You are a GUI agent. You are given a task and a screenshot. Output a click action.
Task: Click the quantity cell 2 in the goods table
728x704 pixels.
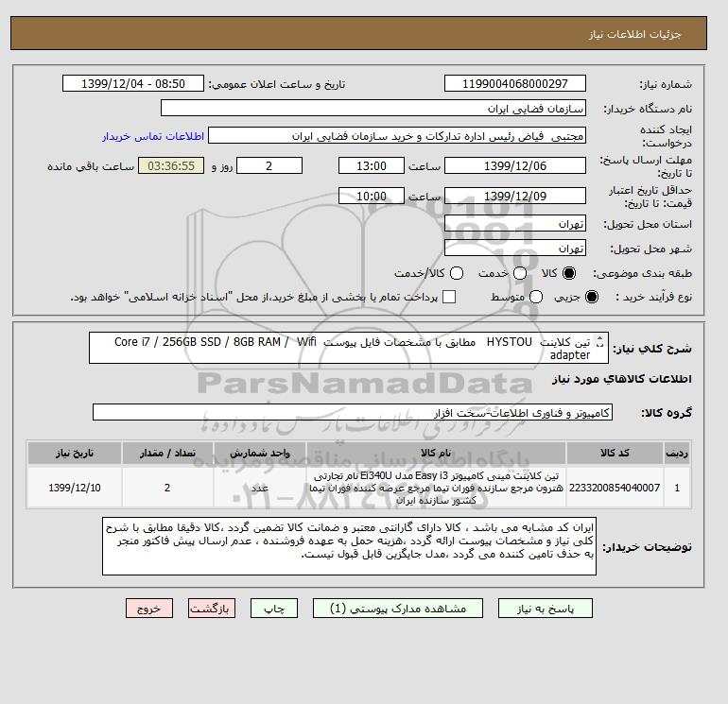click(x=167, y=488)
